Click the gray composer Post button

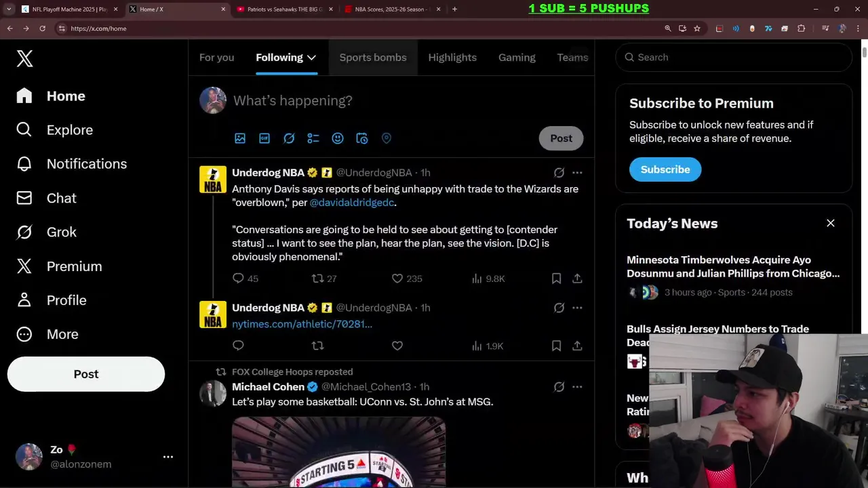point(561,138)
